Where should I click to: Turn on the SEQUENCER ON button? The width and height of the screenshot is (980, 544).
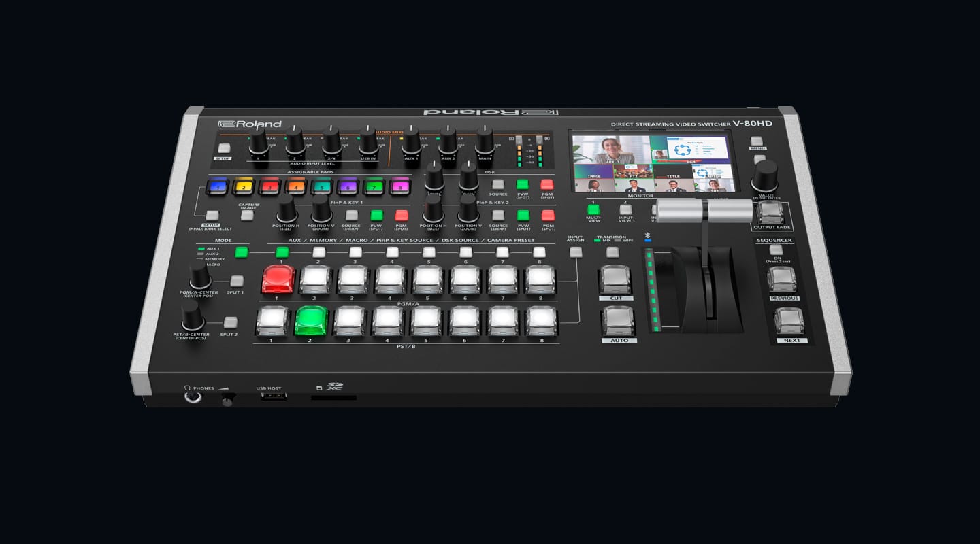[776, 250]
